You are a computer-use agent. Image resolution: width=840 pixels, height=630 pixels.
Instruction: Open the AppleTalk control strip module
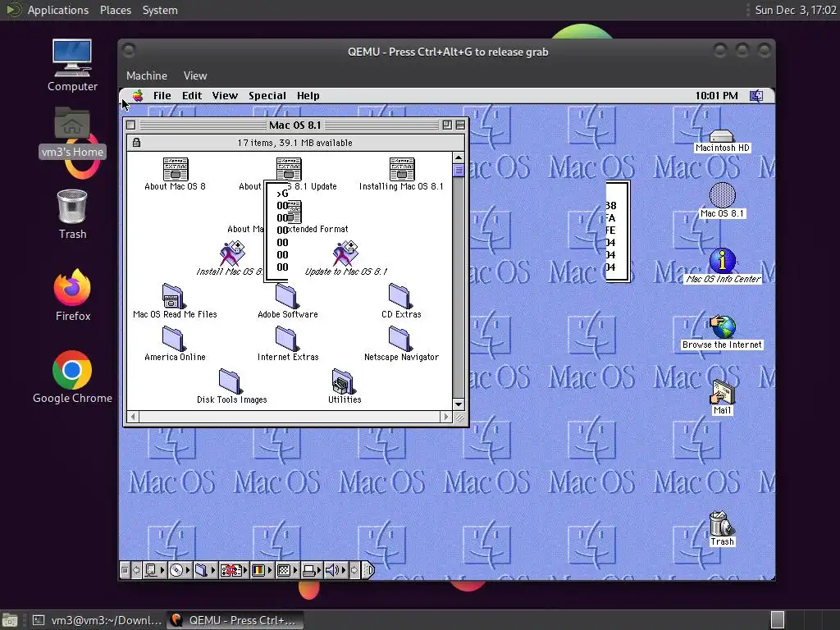(x=154, y=571)
